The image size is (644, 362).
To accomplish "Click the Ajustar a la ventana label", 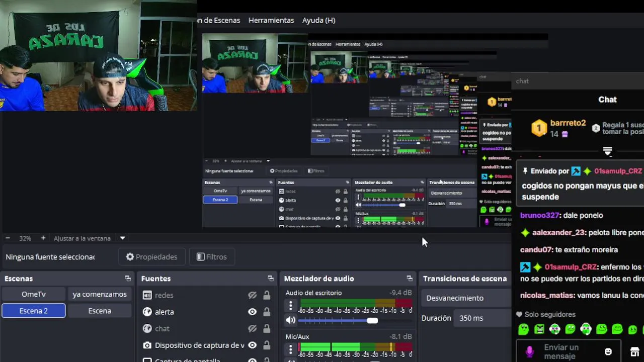I will [82, 238].
